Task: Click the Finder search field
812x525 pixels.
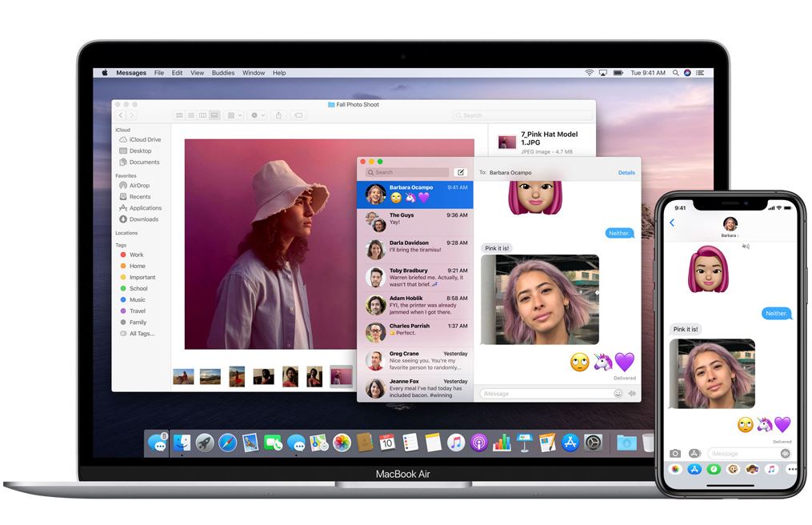Action: pyautogui.click(x=522, y=115)
